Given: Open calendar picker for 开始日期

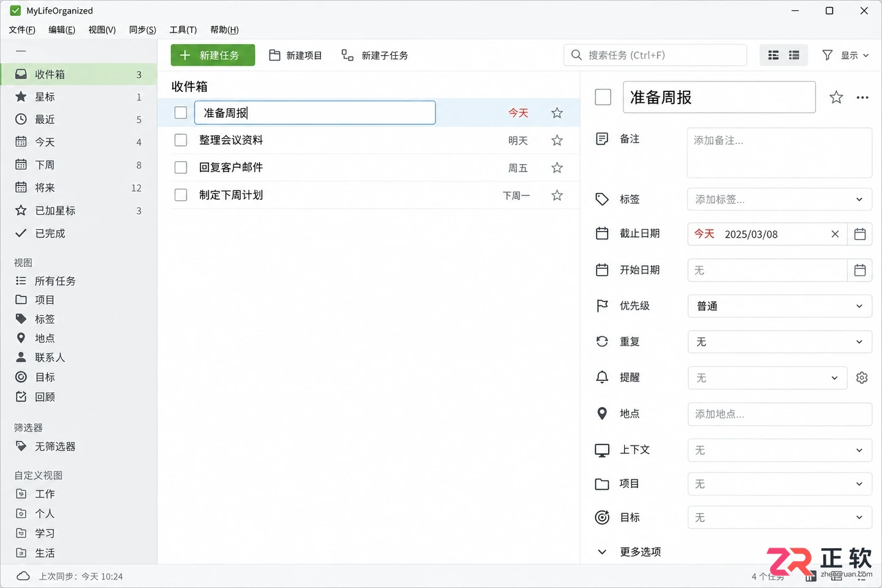Looking at the screenshot, I should click(860, 270).
